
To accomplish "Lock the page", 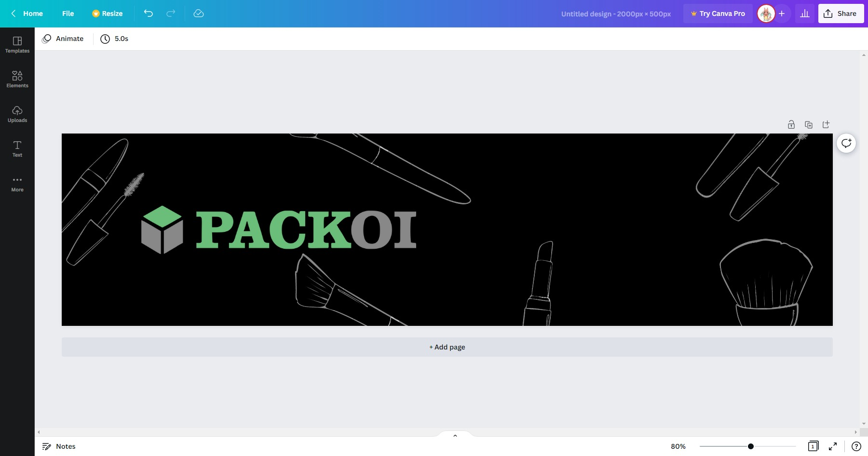I will 791,124.
